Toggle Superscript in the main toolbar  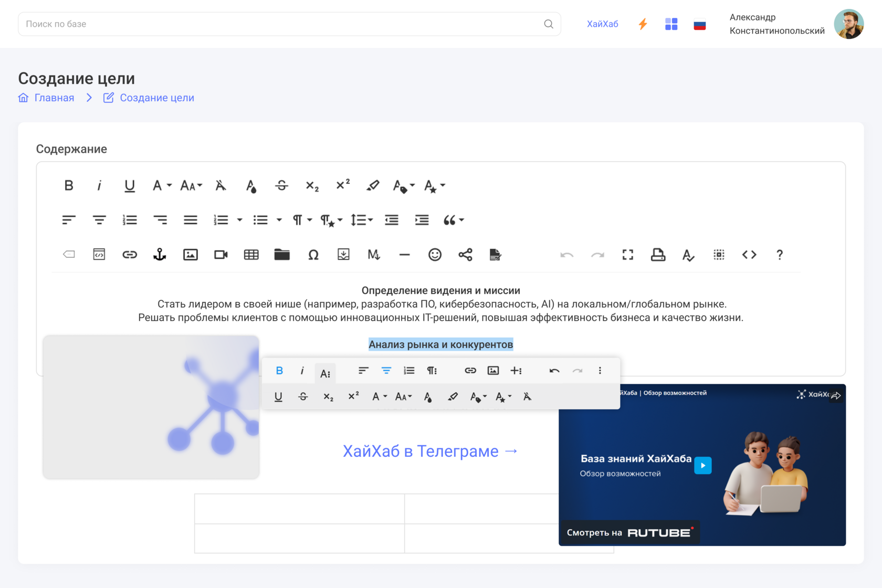[x=343, y=185]
